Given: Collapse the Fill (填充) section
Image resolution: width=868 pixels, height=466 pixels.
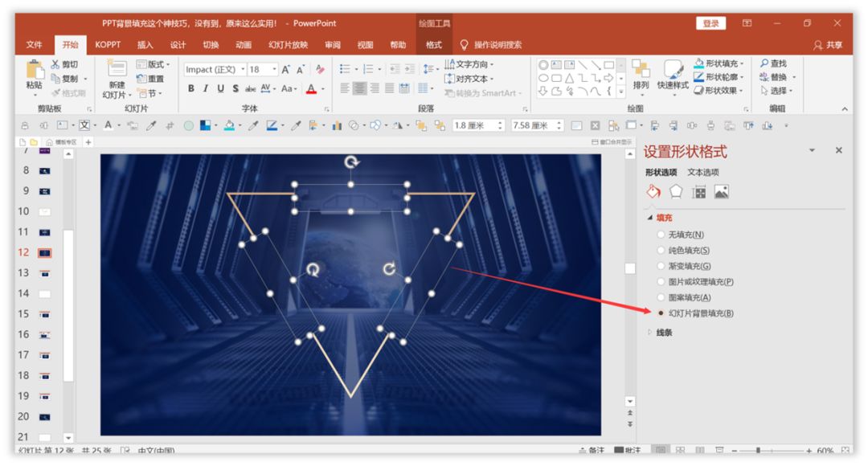Looking at the screenshot, I should (650, 218).
